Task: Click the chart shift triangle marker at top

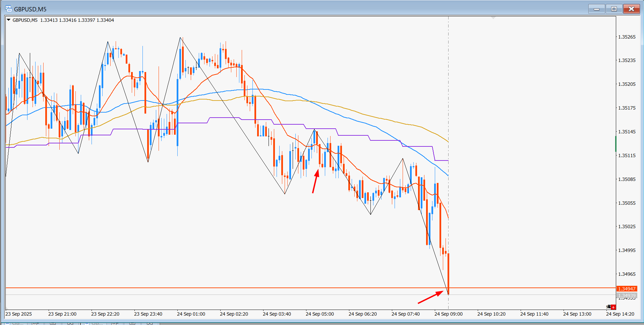Action: (493, 18)
